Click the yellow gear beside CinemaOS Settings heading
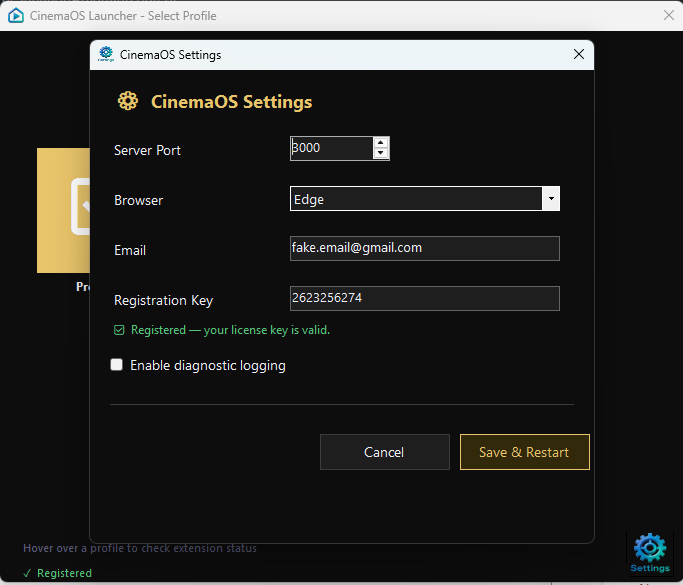Image resolution: width=683 pixels, height=585 pixels. [x=128, y=101]
